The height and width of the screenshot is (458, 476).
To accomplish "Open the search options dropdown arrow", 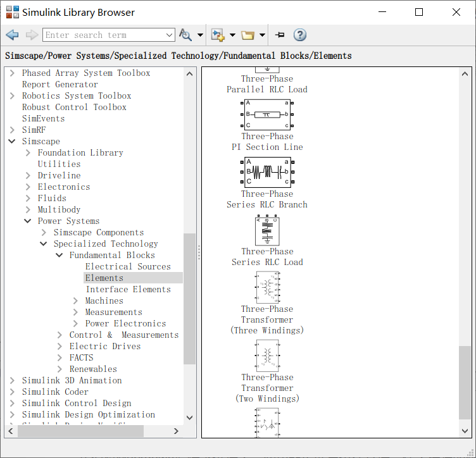I will 201,35.
